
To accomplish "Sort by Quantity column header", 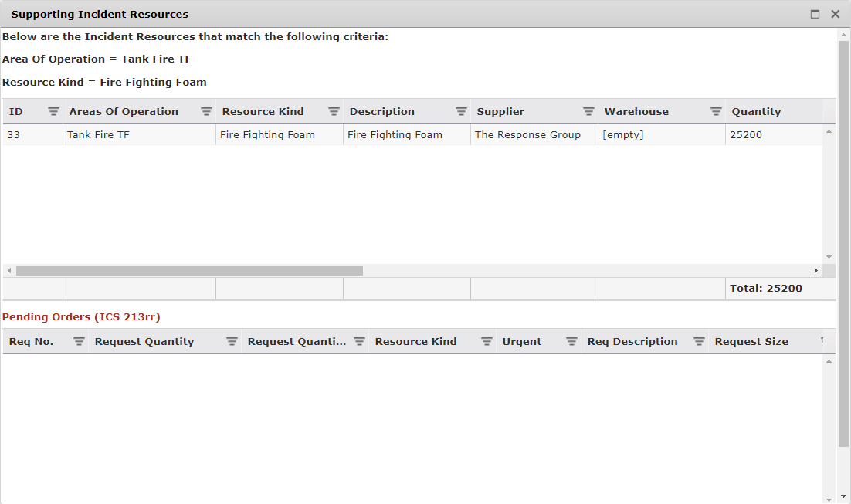I will (x=756, y=111).
